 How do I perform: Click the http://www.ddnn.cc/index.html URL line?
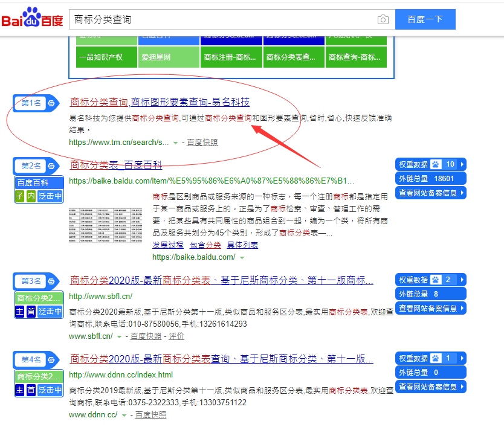[121, 374]
